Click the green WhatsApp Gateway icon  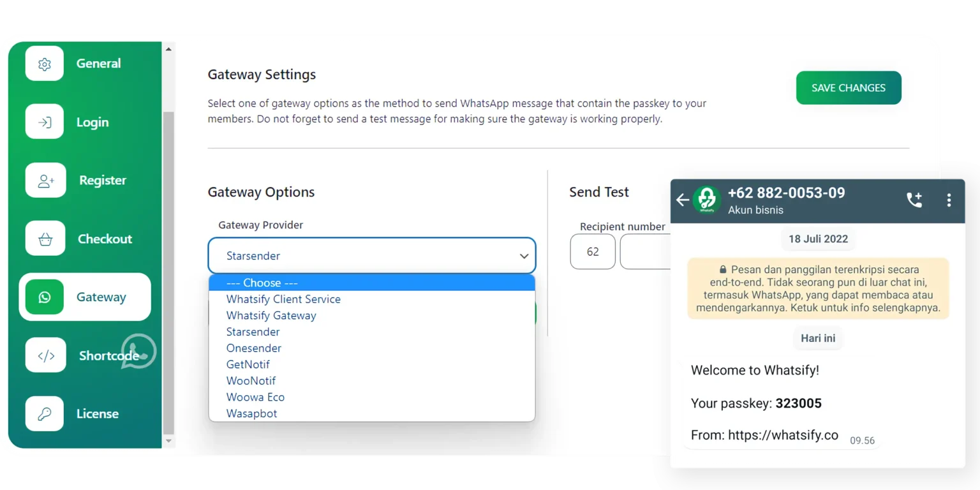tap(45, 297)
